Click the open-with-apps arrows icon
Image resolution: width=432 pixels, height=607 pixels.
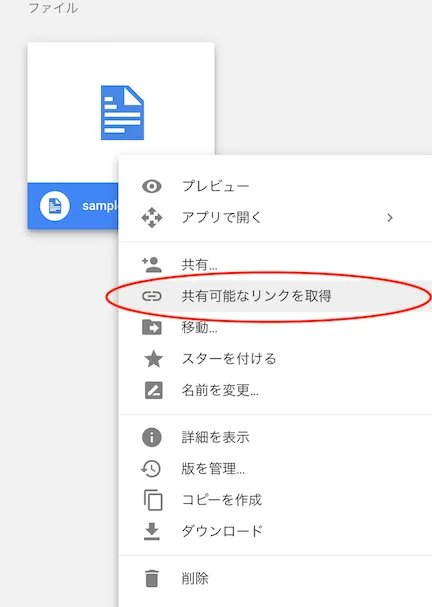coord(152,218)
